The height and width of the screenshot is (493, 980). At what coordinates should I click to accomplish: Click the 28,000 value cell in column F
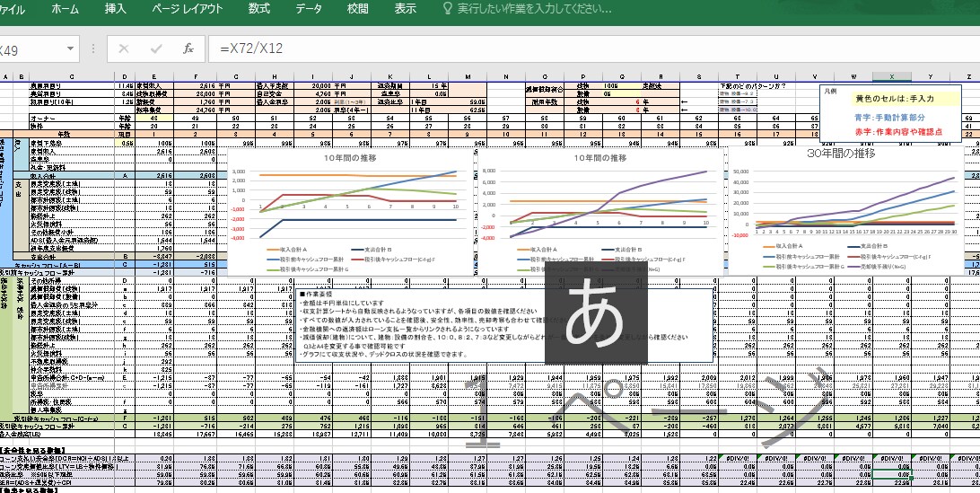pos(196,93)
